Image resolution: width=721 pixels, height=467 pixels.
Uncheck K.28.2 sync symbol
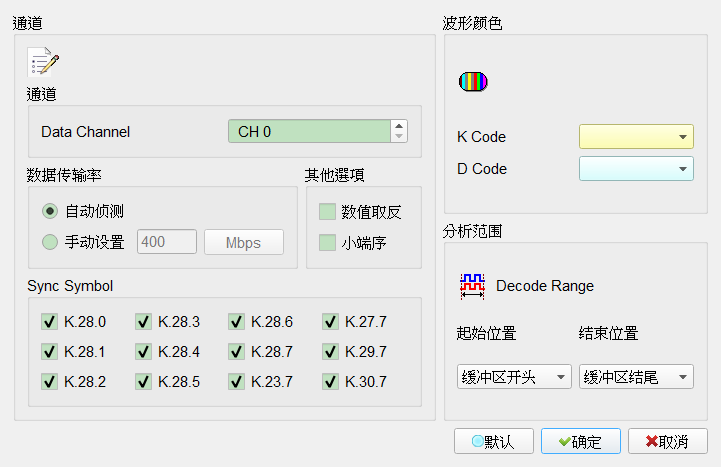(x=49, y=382)
